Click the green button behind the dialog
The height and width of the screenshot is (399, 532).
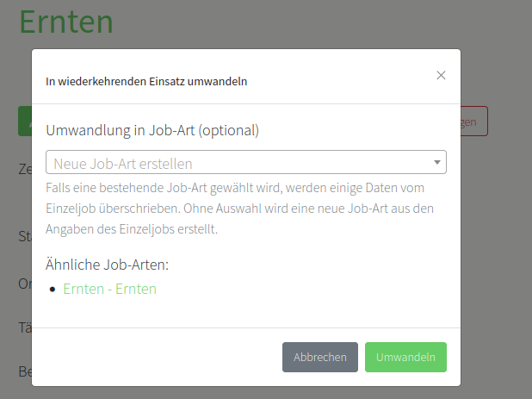tap(24, 122)
